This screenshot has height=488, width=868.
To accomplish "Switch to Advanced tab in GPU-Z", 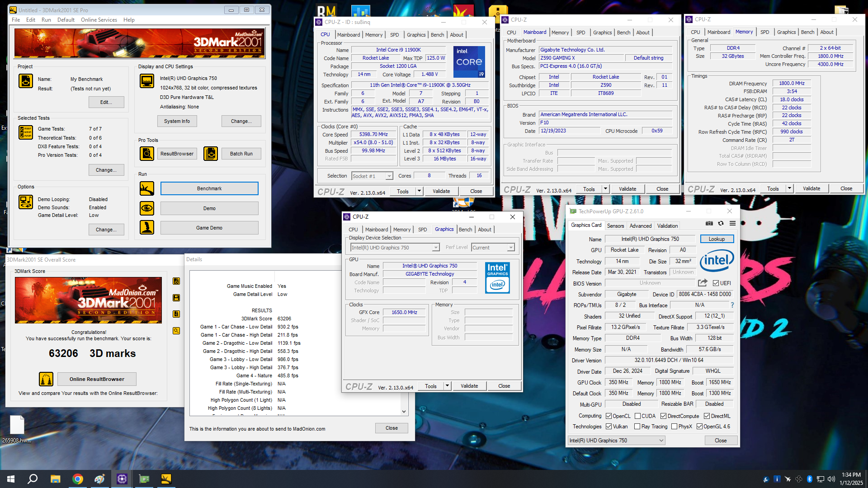I will [x=641, y=226].
